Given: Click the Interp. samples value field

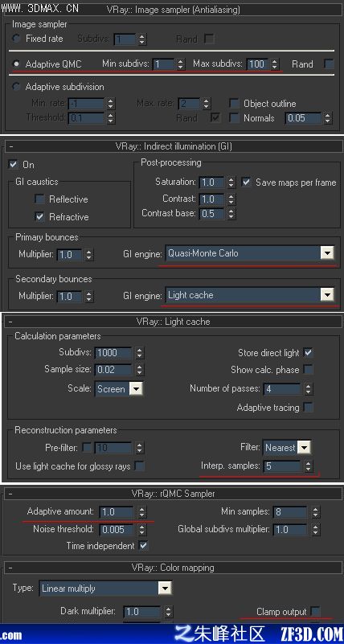Looking at the screenshot, I should (x=282, y=466).
